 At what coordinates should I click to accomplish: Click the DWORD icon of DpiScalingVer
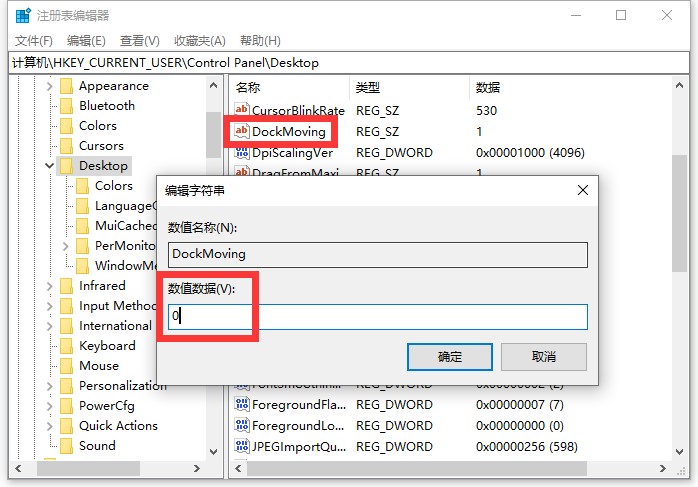coord(242,152)
